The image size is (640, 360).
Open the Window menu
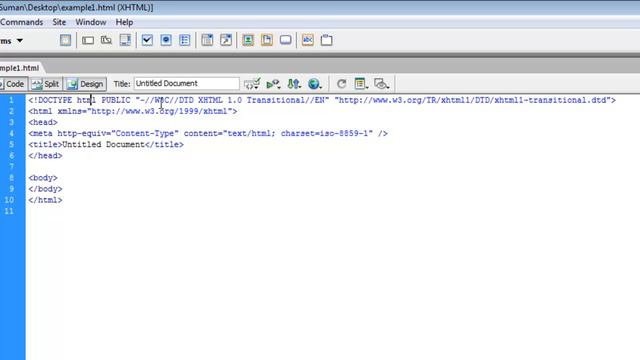point(91,22)
